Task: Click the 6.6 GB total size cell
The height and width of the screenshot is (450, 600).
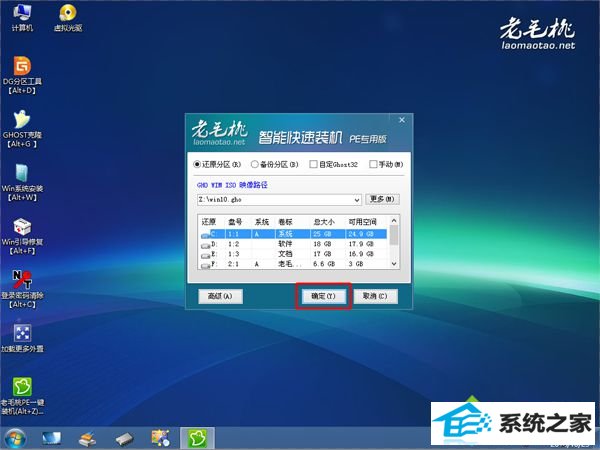Action: [324, 264]
